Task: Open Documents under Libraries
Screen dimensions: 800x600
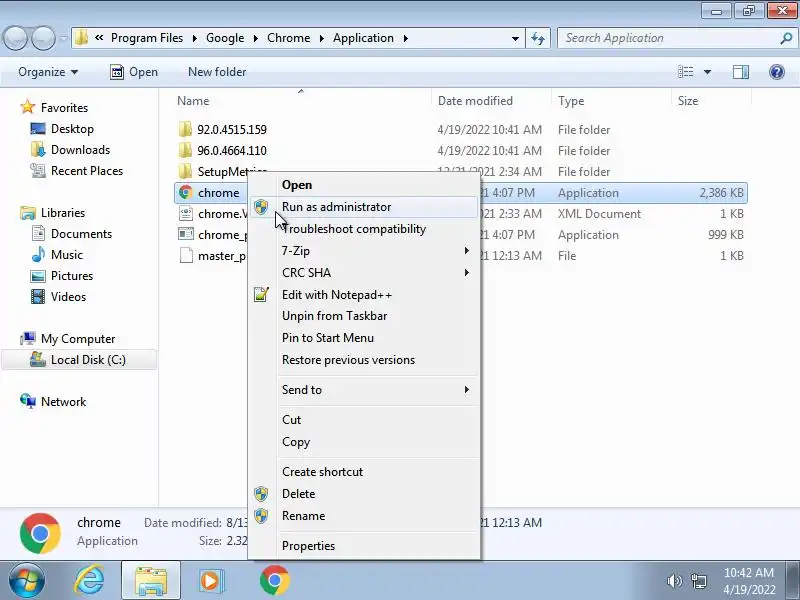Action: click(81, 234)
